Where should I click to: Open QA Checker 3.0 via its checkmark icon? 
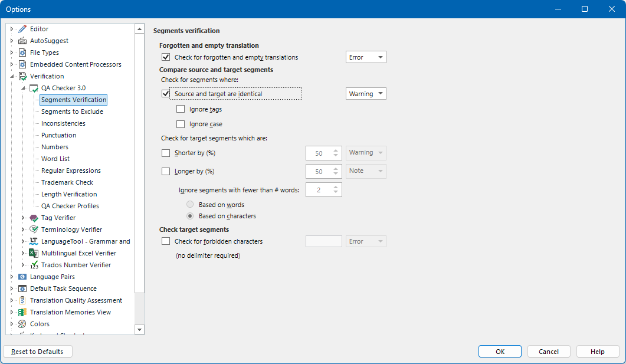coord(33,87)
